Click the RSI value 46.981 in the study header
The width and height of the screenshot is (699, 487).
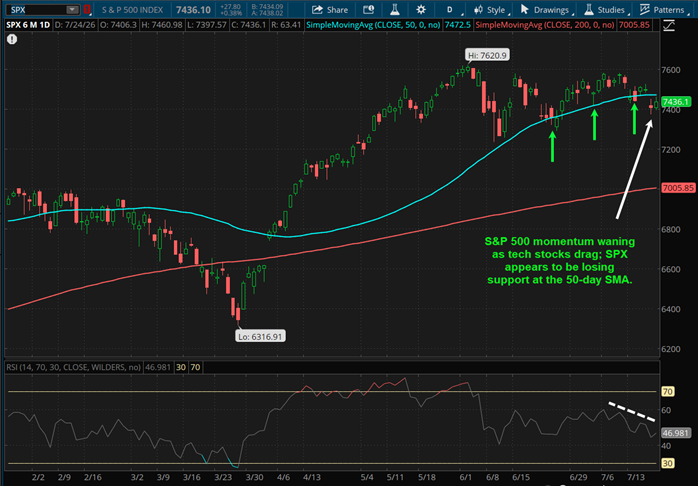pyautogui.click(x=157, y=367)
